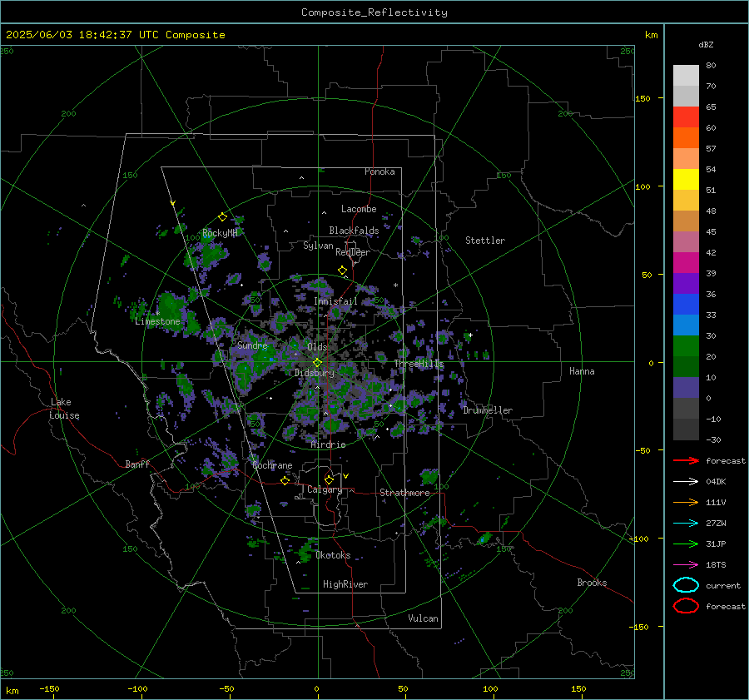Click the Hanna label on the map
This screenshot has width=749, height=700.
pyautogui.click(x=582, y=371)
